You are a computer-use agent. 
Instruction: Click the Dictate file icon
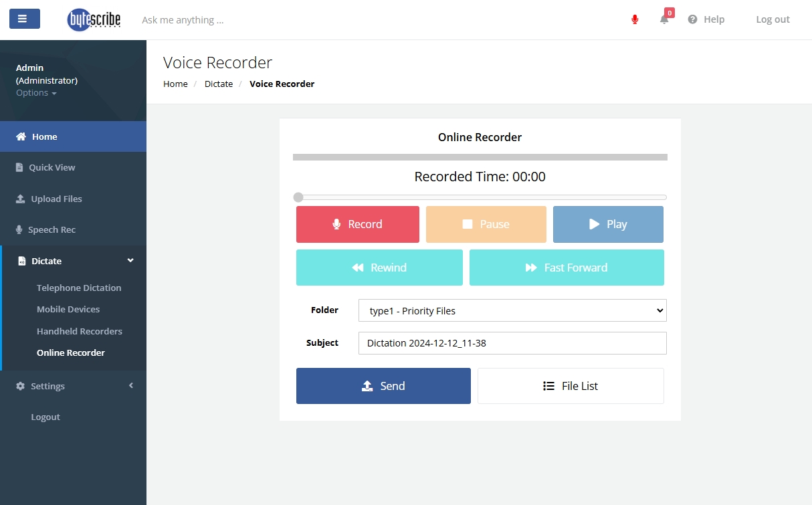pyautogui.click(x=21, y=261)
